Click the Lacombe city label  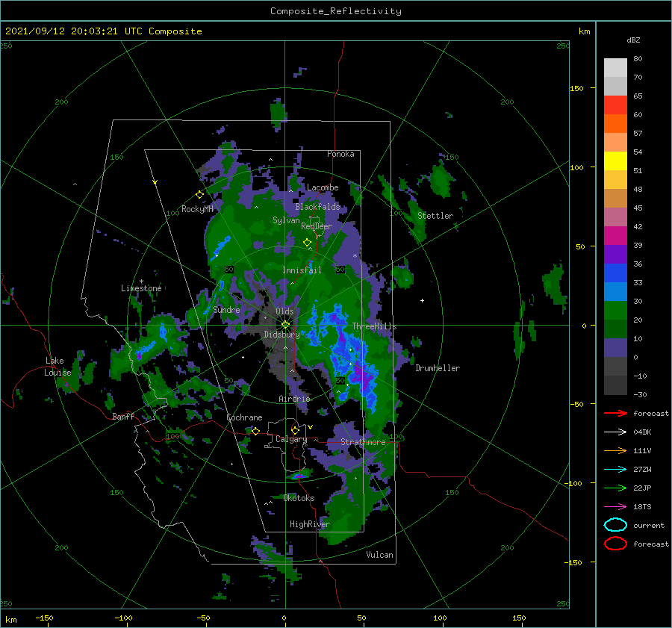323,187
